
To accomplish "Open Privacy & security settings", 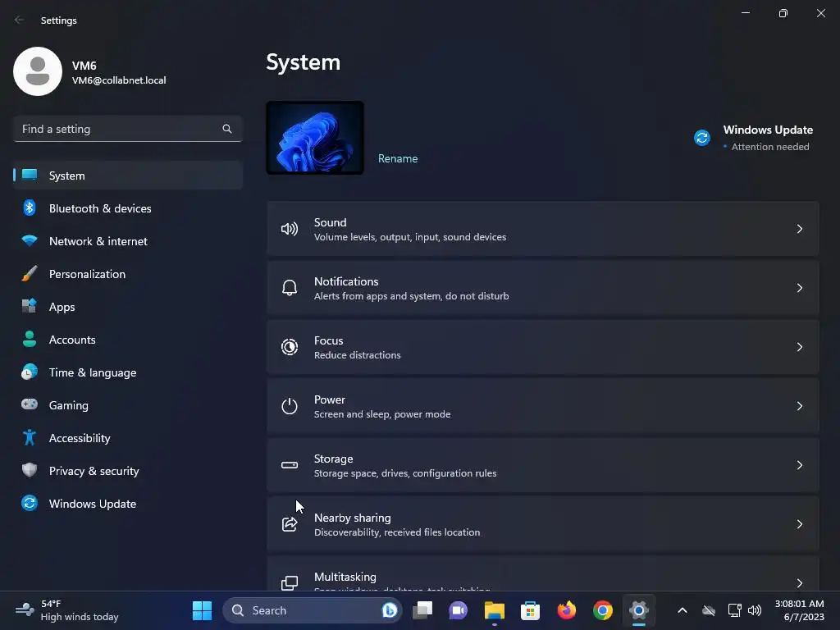I will pos(127,471).
